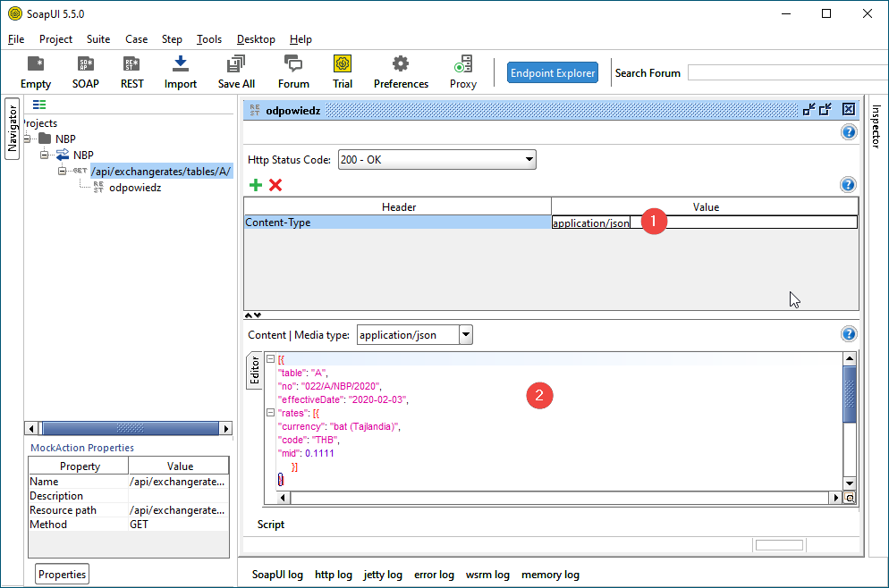Click the Properties button at bottom left
Image resolution: width=889 pixels, height=588 pixels.
(x=62, y=574)
